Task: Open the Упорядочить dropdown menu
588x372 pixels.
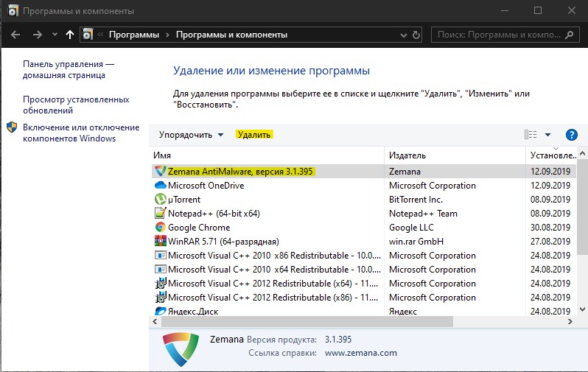Action: (x=191, y=135)
